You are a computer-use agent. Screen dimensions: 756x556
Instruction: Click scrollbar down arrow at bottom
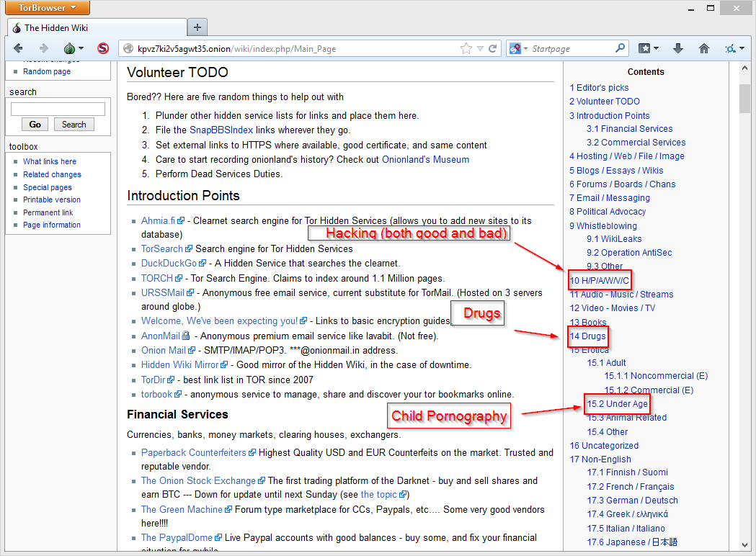pyautogui.click(x=744, y=545)
